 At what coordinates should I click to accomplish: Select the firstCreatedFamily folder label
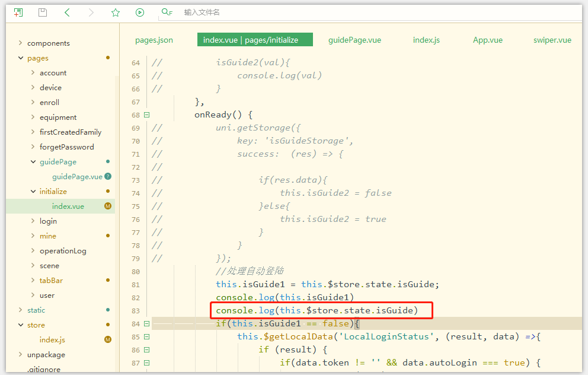pos(71,132)
